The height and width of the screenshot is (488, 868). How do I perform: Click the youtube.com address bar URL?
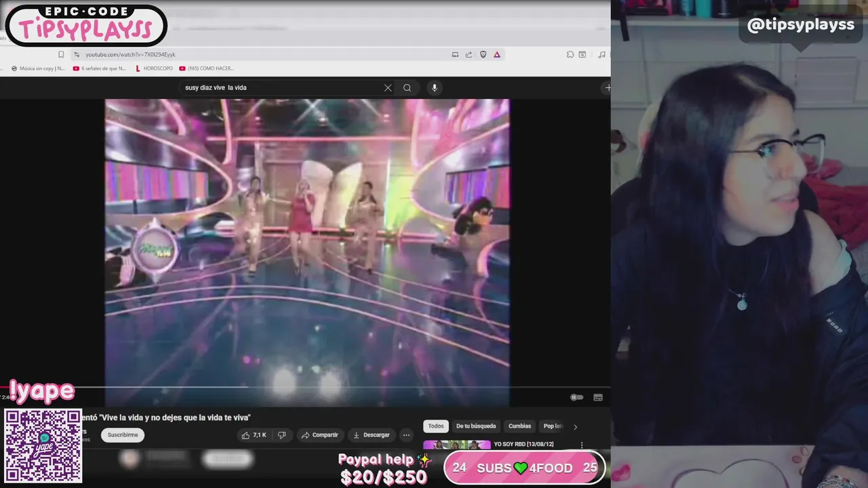pyautogui.click(x=130, y=54)
